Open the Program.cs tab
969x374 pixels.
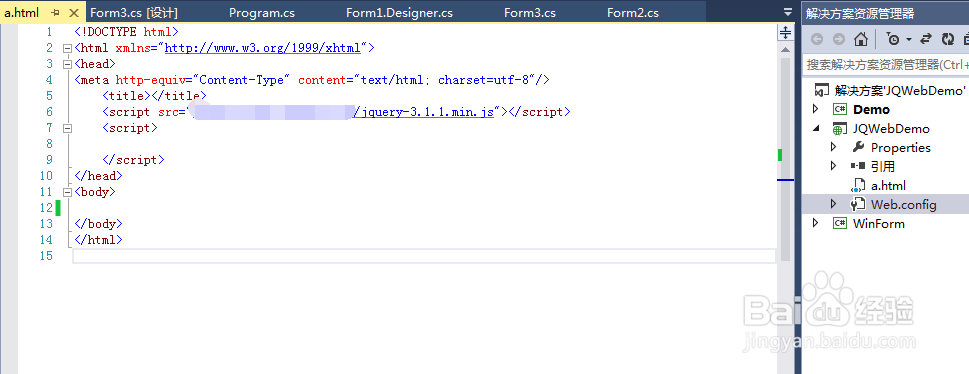tap(262, 13)
